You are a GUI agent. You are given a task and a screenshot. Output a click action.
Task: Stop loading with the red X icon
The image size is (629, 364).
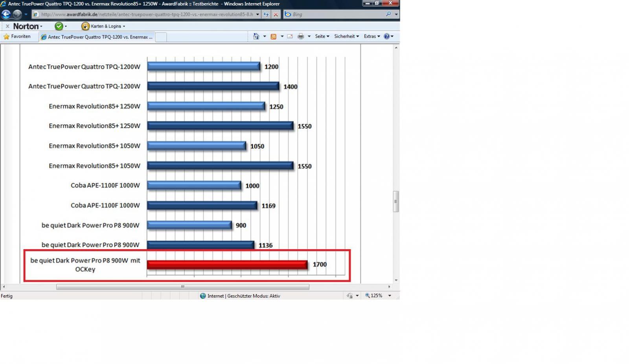(x=276, y=15)
